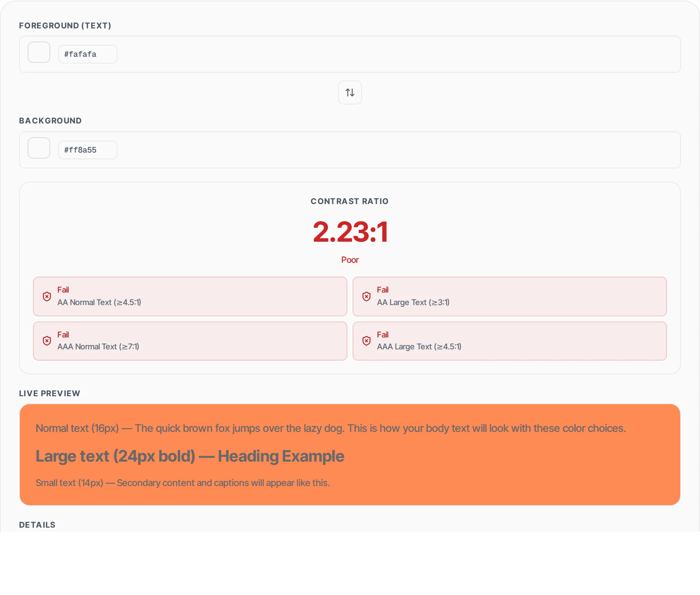Viewport: 700px width, 595px height.
Task: Edit the background hex field #ff8a55
Action: point(88,150)
